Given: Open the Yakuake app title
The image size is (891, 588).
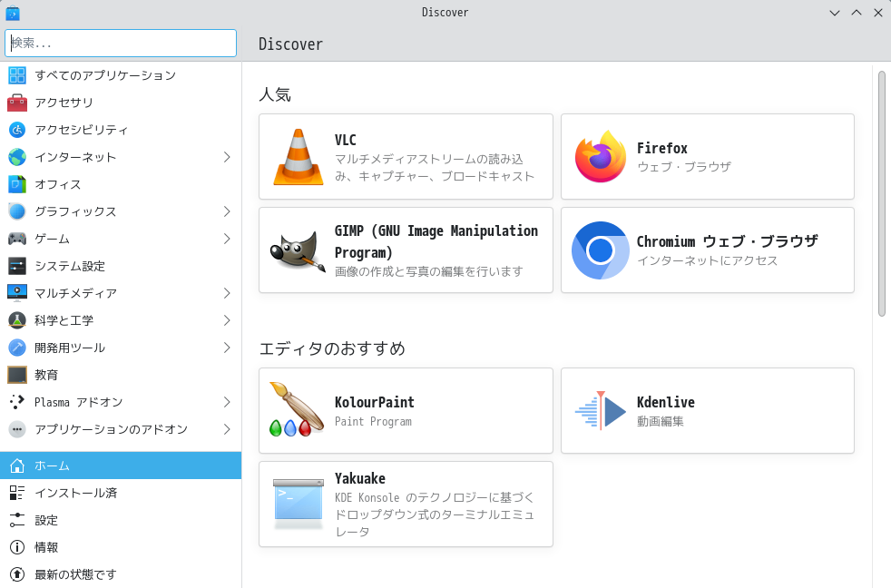Looking at the screenshot, I should click(359, 478).
